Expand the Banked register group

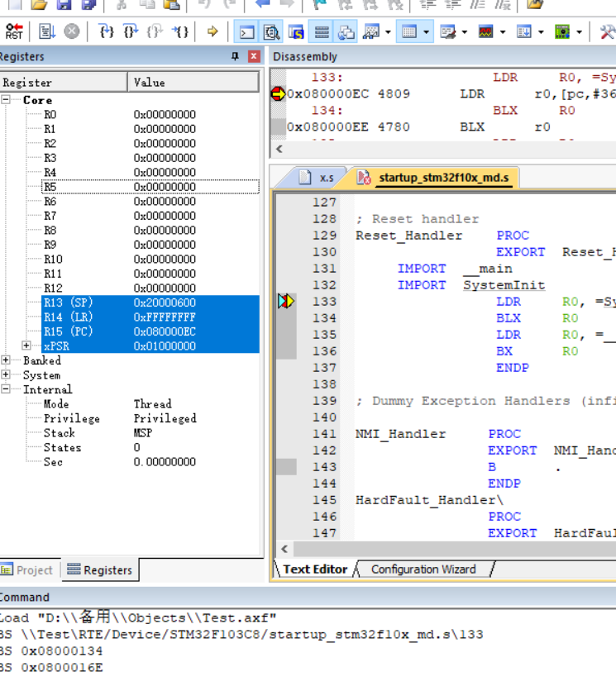[6, 360]
